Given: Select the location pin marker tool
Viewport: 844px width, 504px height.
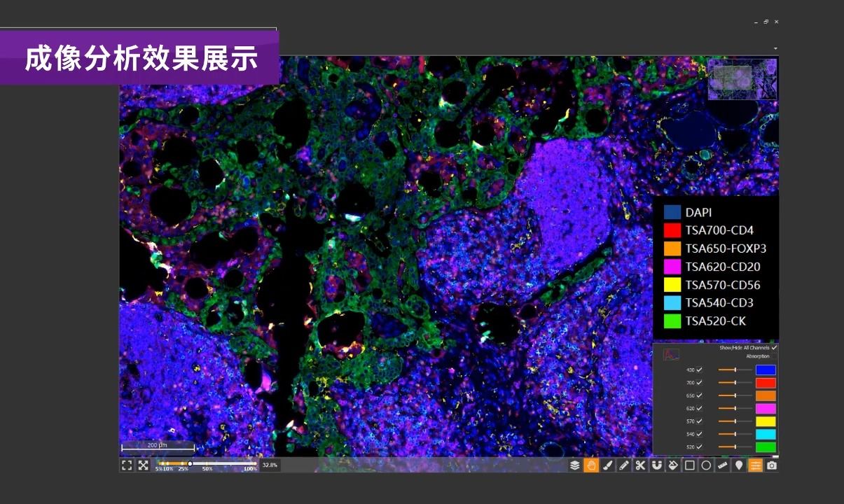Looking at the screenshot, I should 739,465.
